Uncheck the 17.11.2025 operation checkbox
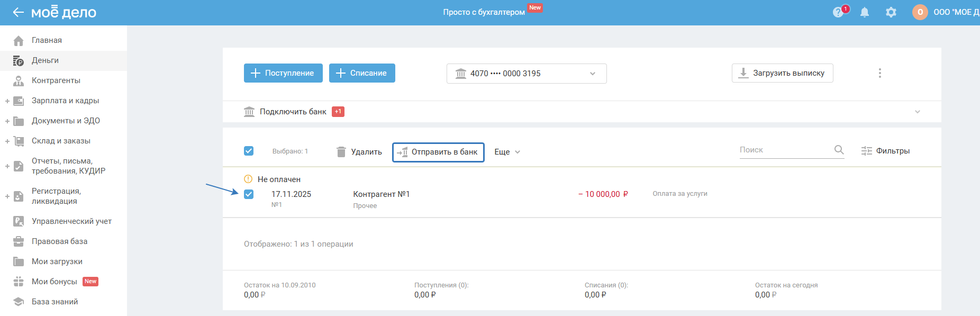Image resolution: width=980 pixels, height=316 pixels. (x=249, y=194)
